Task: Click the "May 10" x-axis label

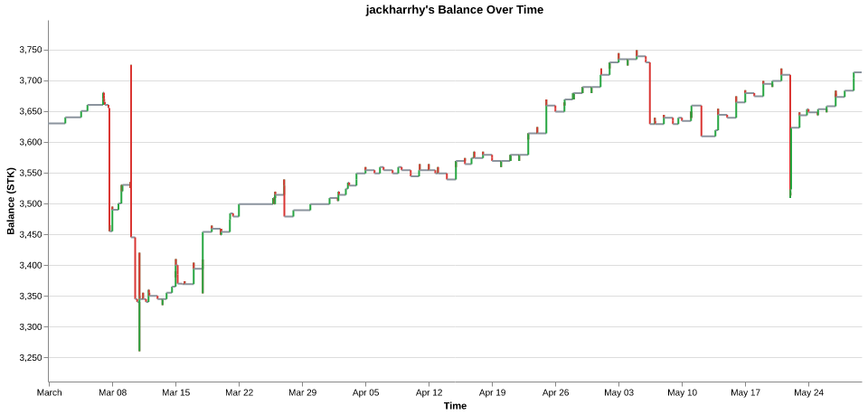Action: click(682, 393)
